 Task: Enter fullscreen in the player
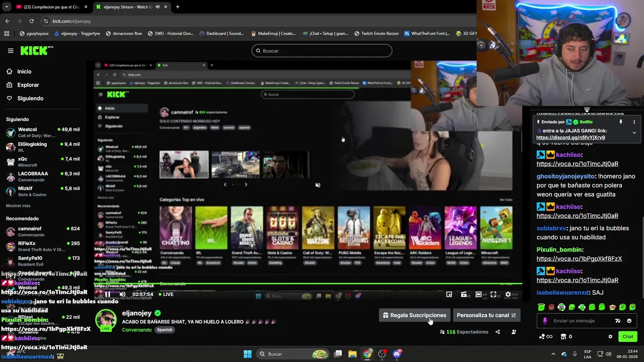(494, 294)
